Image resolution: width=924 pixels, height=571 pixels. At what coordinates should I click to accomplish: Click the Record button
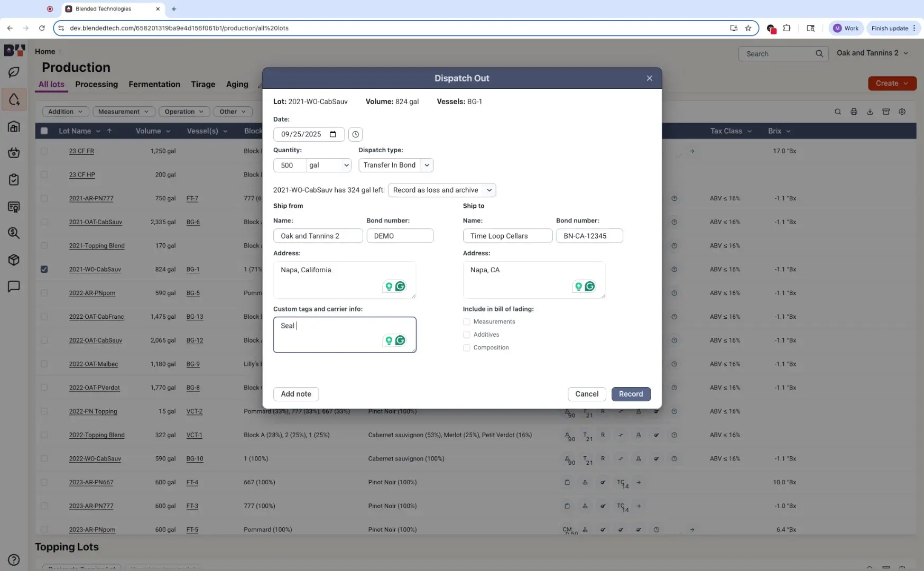(631, 394)
